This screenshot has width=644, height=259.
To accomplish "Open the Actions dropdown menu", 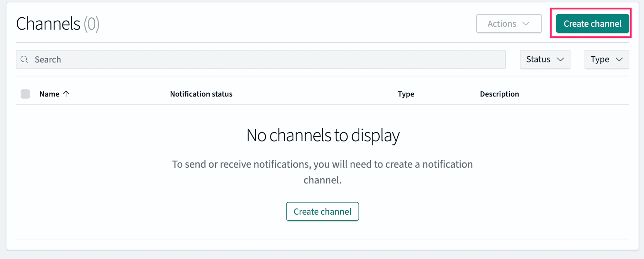I will tap(509, 23).
